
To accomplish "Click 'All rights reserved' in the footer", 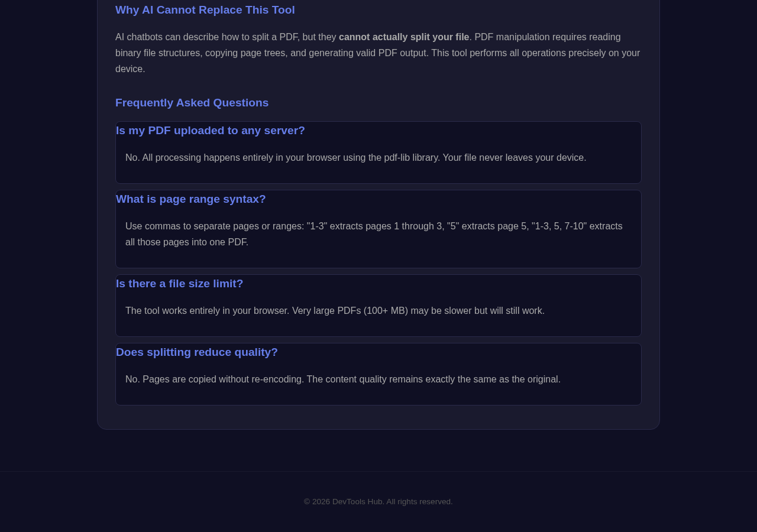I will (419, 502).
